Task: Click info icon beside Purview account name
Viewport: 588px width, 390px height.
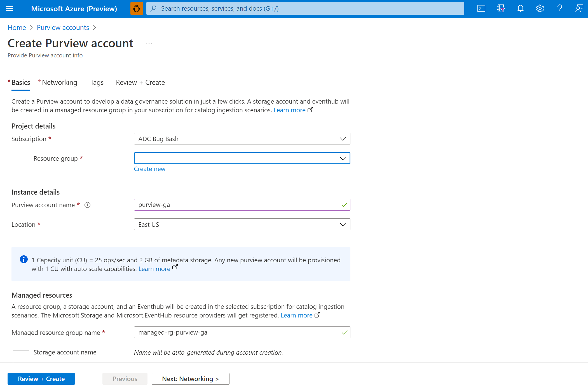Action: (x=87, y=205)
